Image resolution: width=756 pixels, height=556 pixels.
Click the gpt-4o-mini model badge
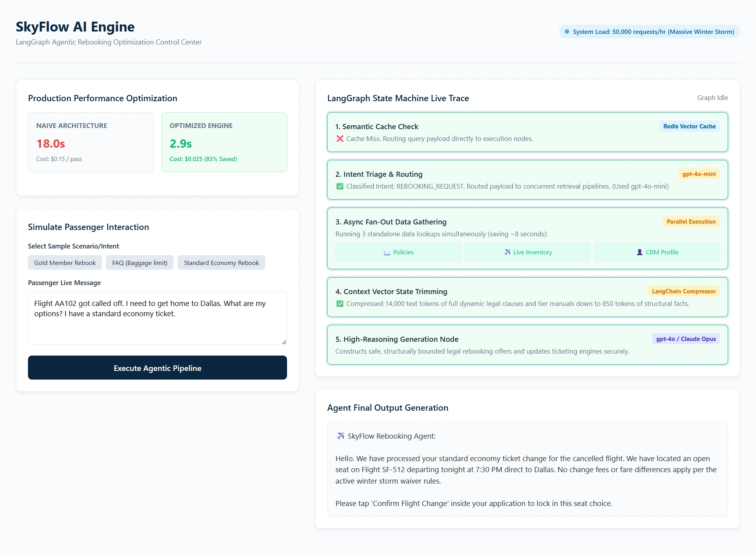[699, 174]
